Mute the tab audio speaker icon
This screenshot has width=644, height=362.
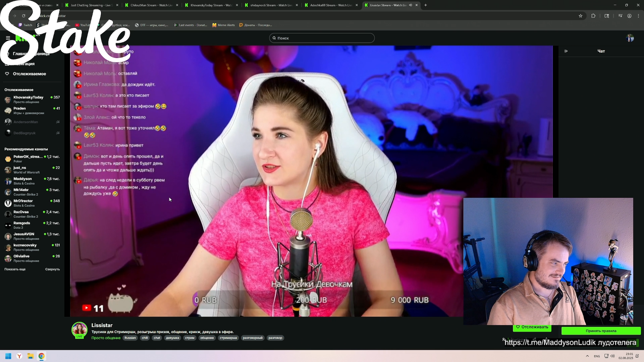411,5
